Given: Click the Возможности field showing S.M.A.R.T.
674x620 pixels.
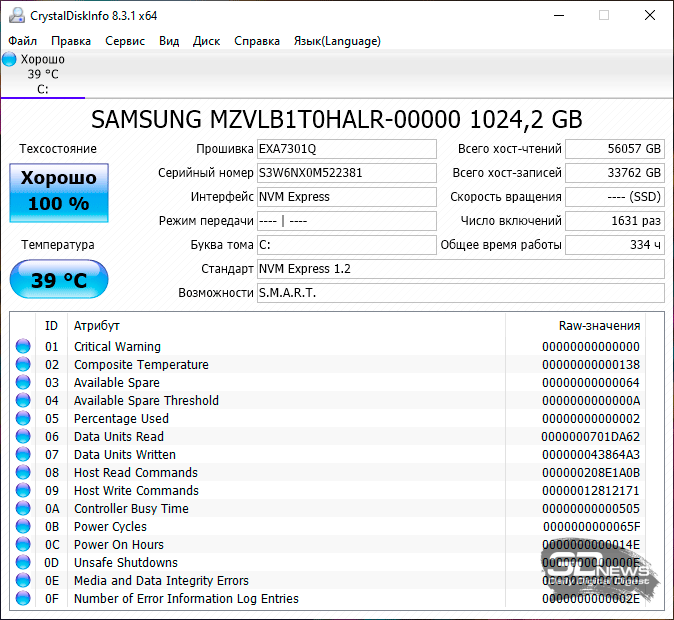Looking at the screenshot, I should [x=461, y=293].
